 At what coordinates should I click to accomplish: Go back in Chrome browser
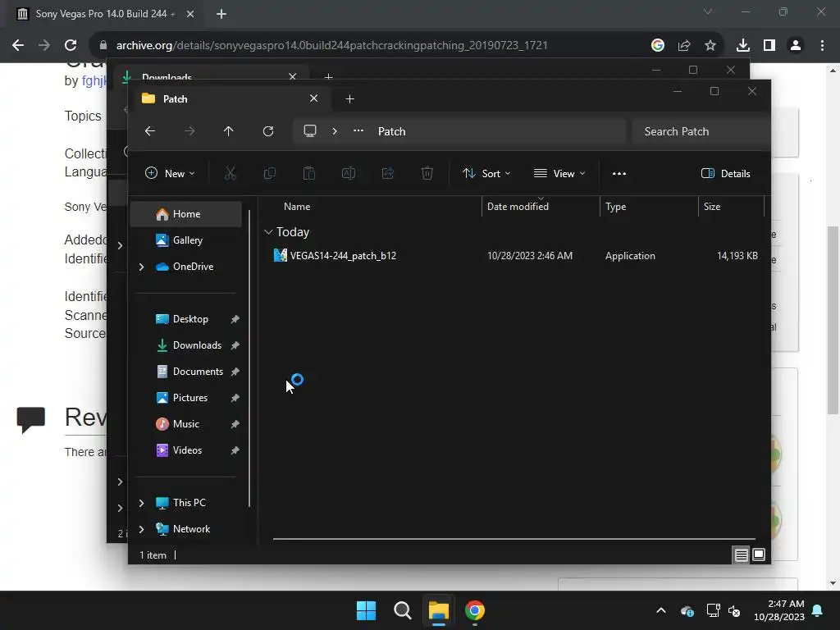(18, 46)
